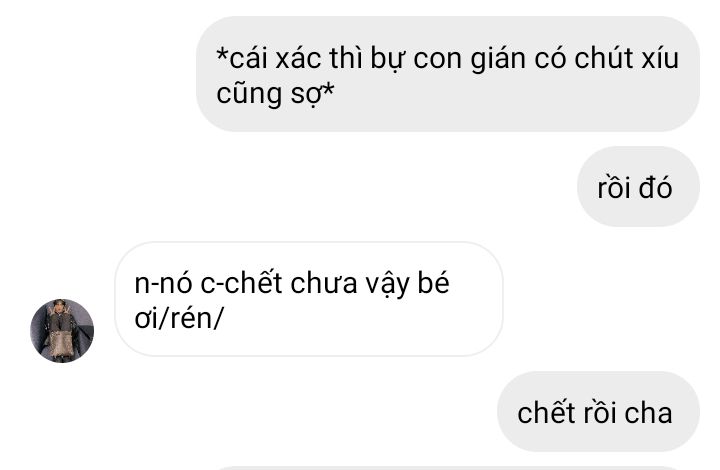Open the sender's round profile avatar
The image size is (720, 470).
(62, 331)
